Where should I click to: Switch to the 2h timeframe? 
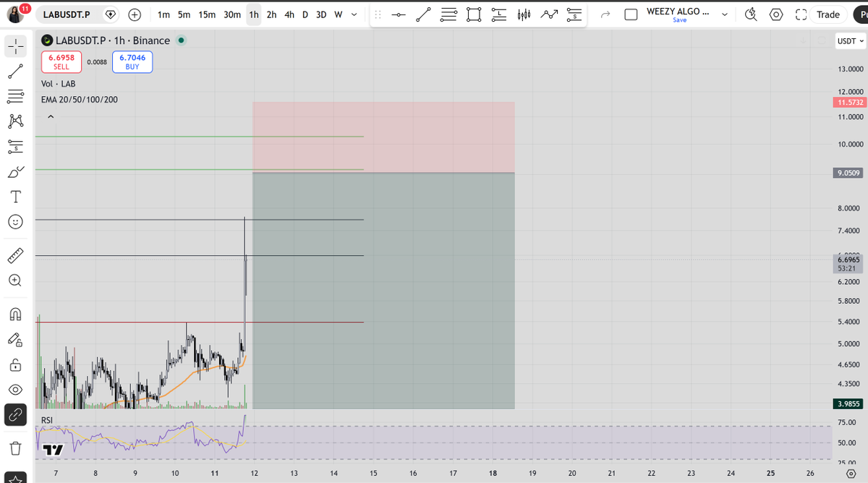(x=271, y=14)
